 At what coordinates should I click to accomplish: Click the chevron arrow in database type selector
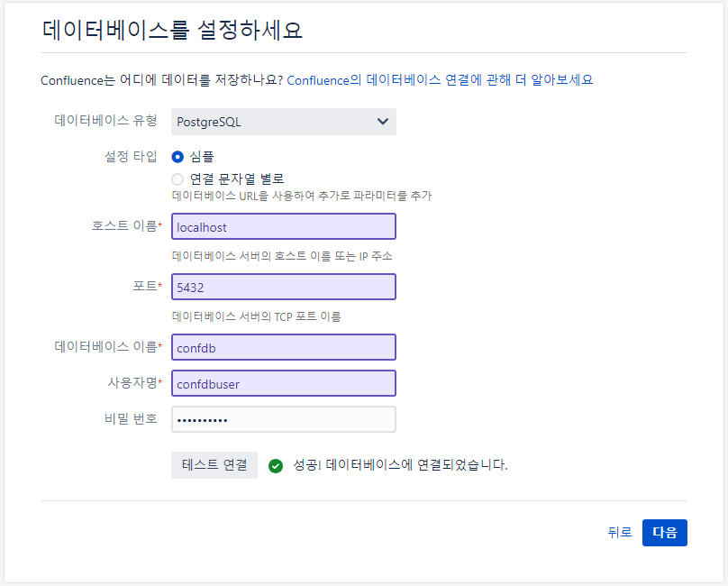pos(383,122)
